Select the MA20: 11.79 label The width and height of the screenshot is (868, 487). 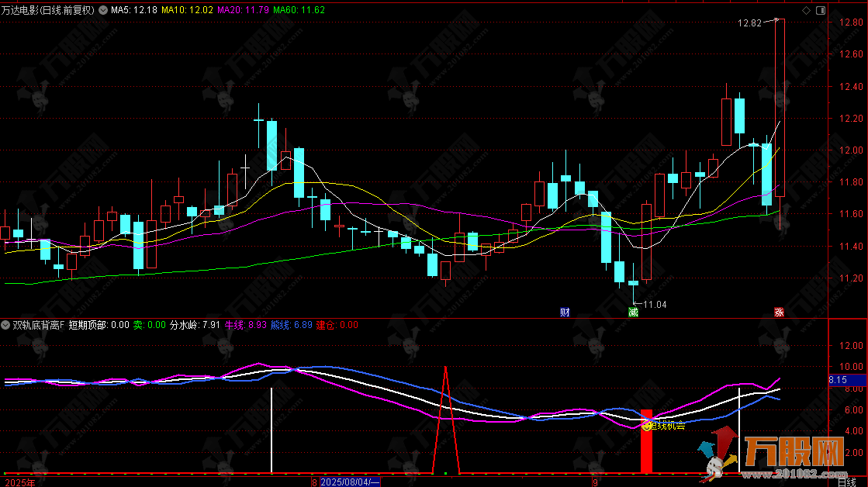[243, 10]
